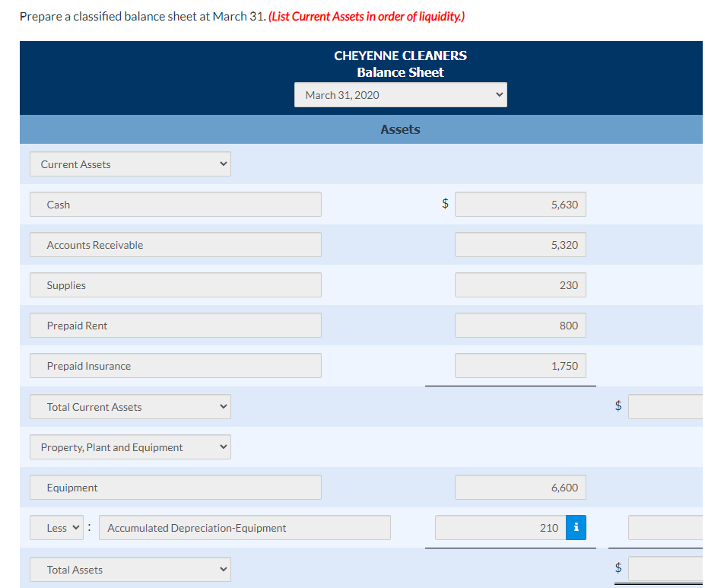Open the Total Current Assets dropdown
705x588 pixels.
point(129,406)
